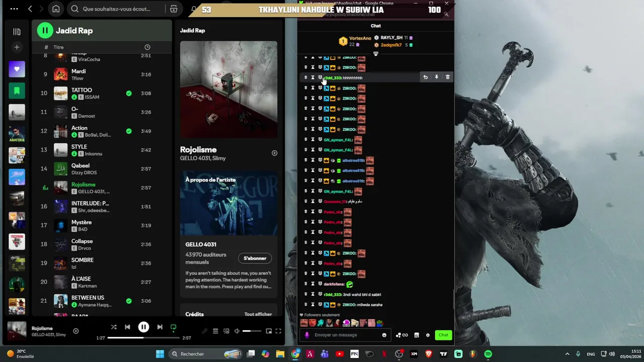644x362 pixels.
Task: Open Liked Songs in the sidebar
Action: (17, 69)
